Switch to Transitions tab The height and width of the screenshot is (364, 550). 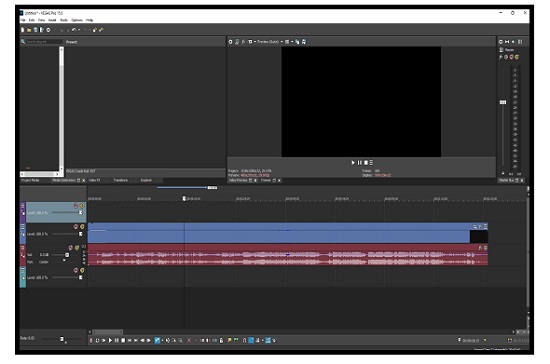121,180
